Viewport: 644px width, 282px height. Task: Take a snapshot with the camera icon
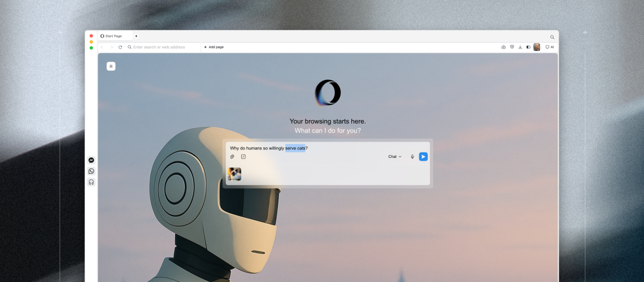coord(503,47)
